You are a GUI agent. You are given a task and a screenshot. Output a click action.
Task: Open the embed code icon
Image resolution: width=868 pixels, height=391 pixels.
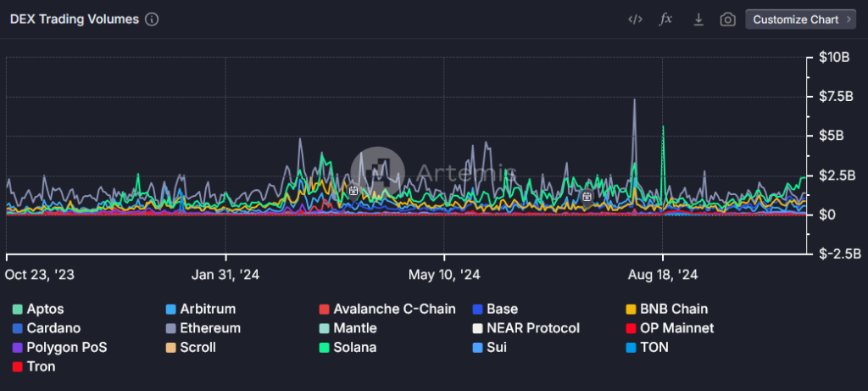click(x=635, y=20)
